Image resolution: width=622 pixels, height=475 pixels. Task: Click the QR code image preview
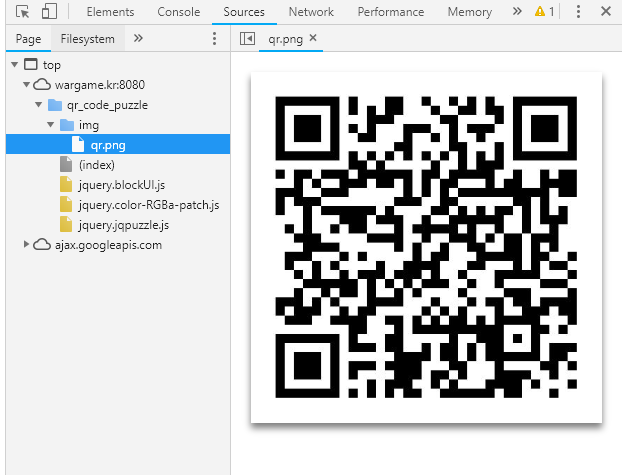[426, 247]
